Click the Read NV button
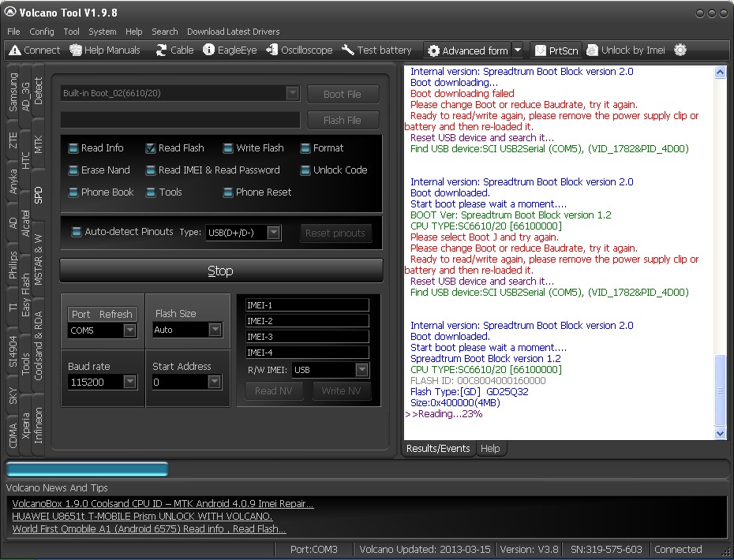This screenshot has width=734, height=560. [x=273, y=390]
